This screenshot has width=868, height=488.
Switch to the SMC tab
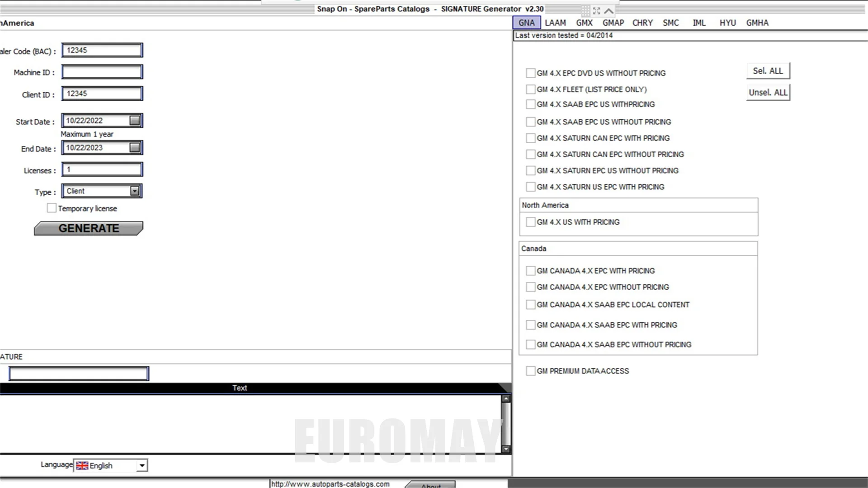(x=671, y=23)
